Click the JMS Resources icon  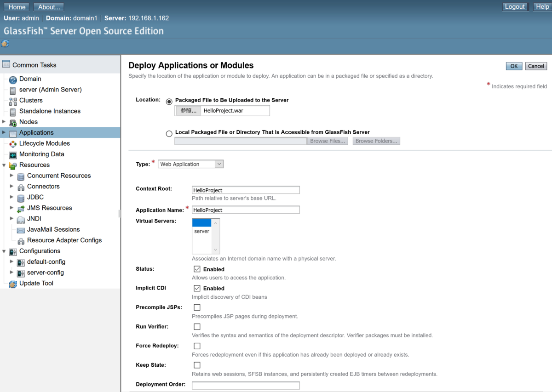click(21, 208)
